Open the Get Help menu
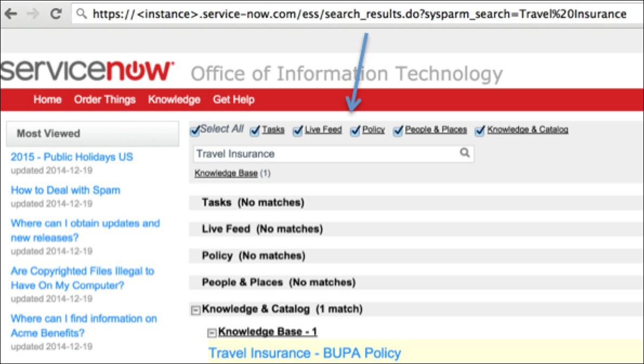This screenshot has width=644, height=364. (x=234, y=100)
